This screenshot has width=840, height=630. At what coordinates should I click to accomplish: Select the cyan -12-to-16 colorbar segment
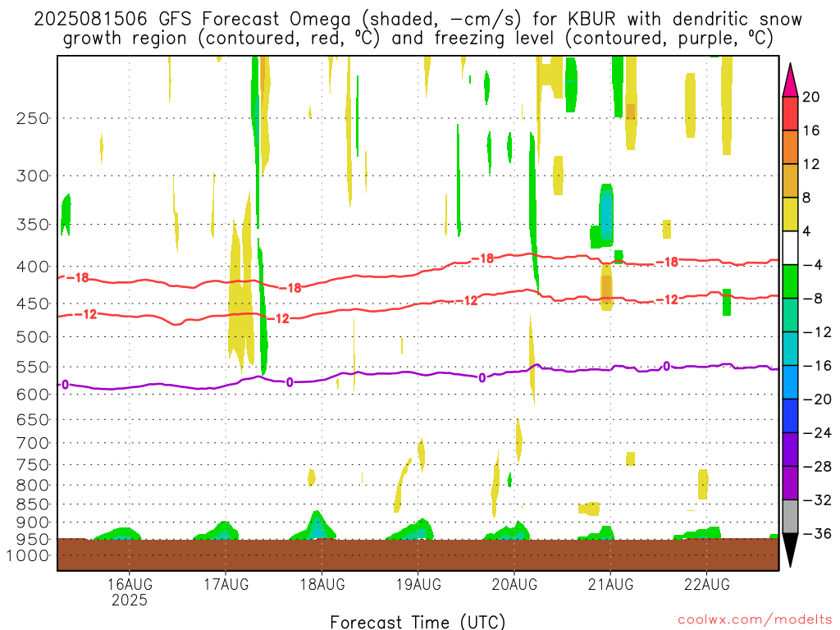(790, 349)
